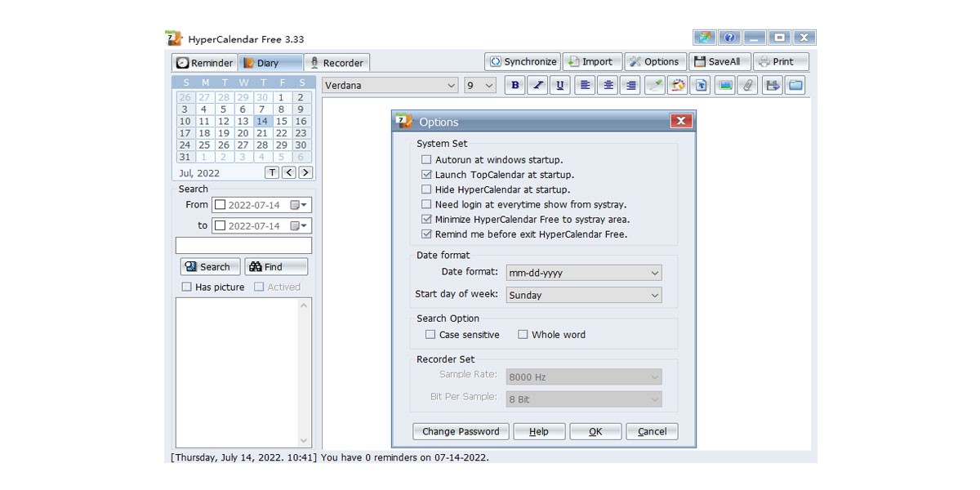
Task: Click the Import toolbar button
Action: [593, 61]
